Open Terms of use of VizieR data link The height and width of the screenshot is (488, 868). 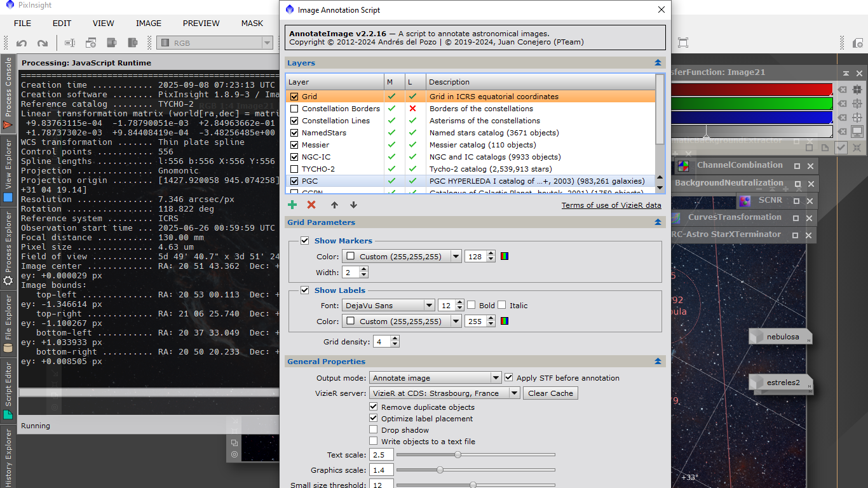tap(611, 205)
